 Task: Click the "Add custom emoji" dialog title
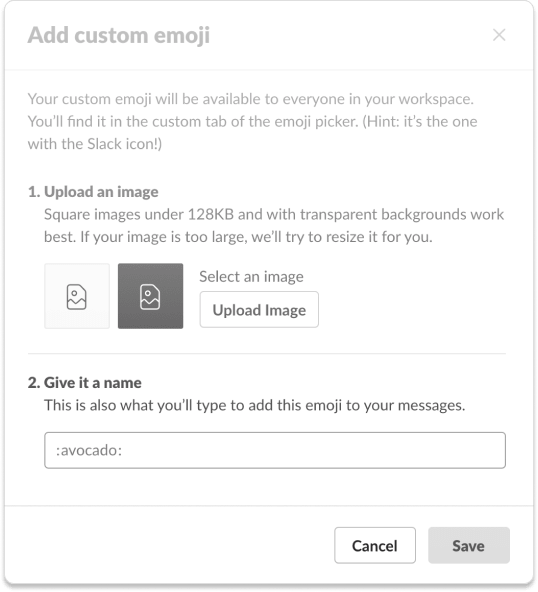pos(119,35)
